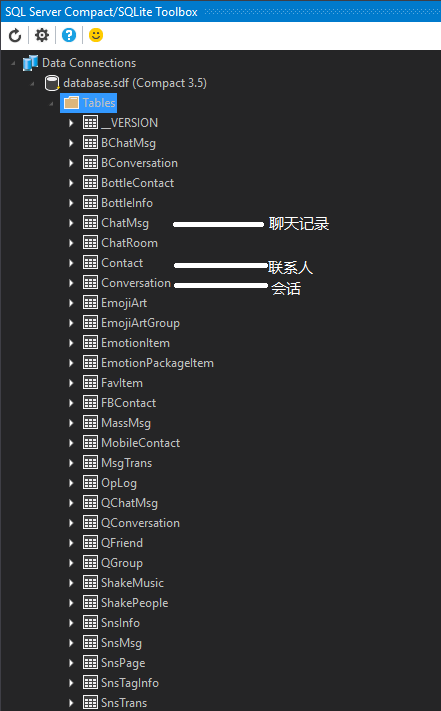This screenshot has height=711, width=441.
Task: Expand the SnsInfo table arrow
Action: (x=71, y=623)
